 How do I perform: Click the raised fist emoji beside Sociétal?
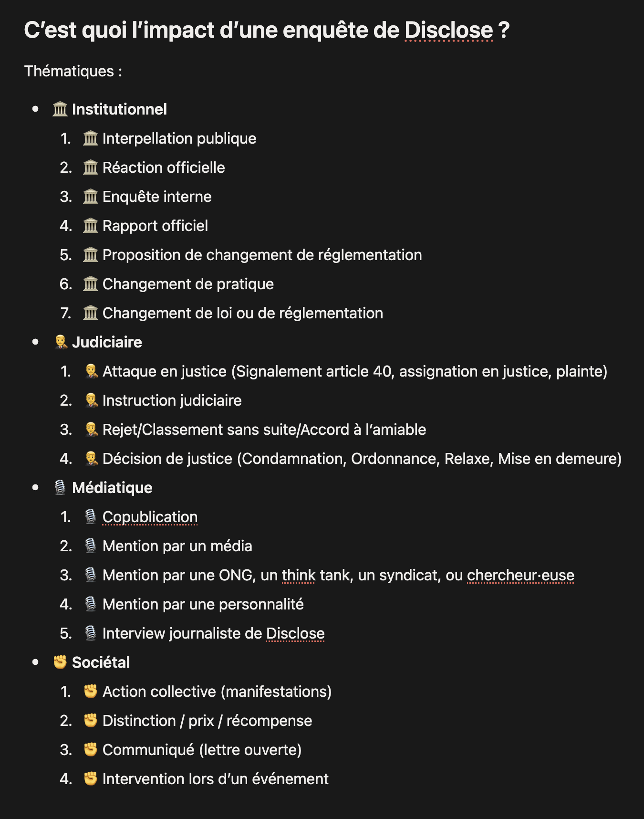click(x=60, y=662)
